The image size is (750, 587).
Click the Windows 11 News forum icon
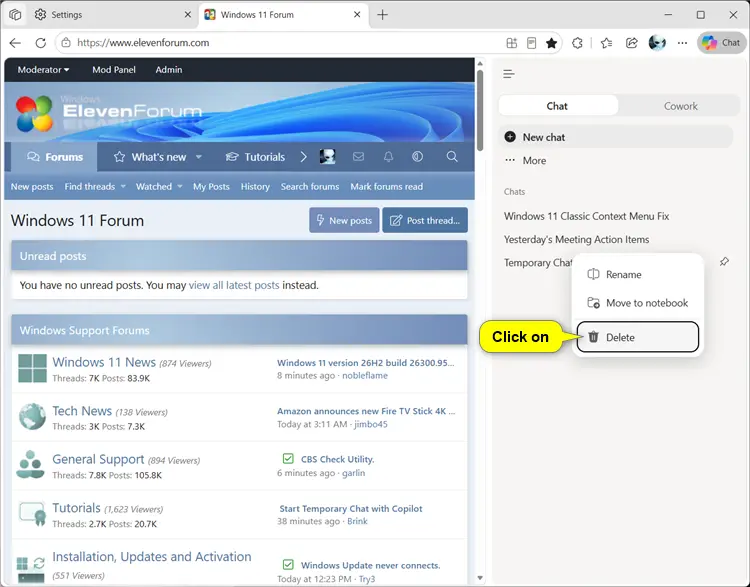click(32, 368)
